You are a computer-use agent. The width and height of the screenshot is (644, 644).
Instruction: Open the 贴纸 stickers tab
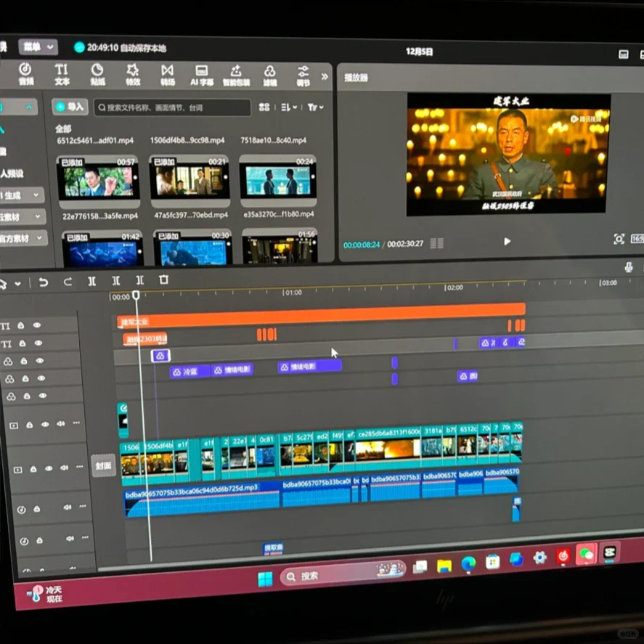97,74
